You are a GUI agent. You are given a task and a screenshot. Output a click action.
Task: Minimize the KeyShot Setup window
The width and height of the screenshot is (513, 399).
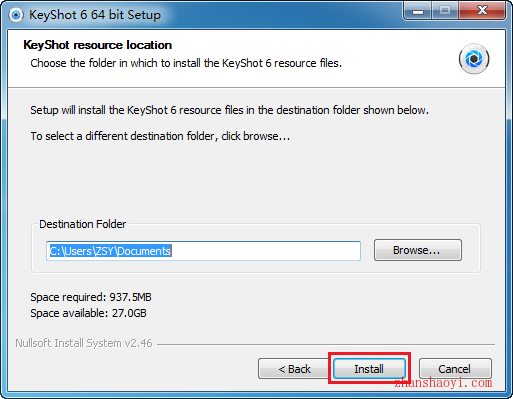[x=418, y=11]
